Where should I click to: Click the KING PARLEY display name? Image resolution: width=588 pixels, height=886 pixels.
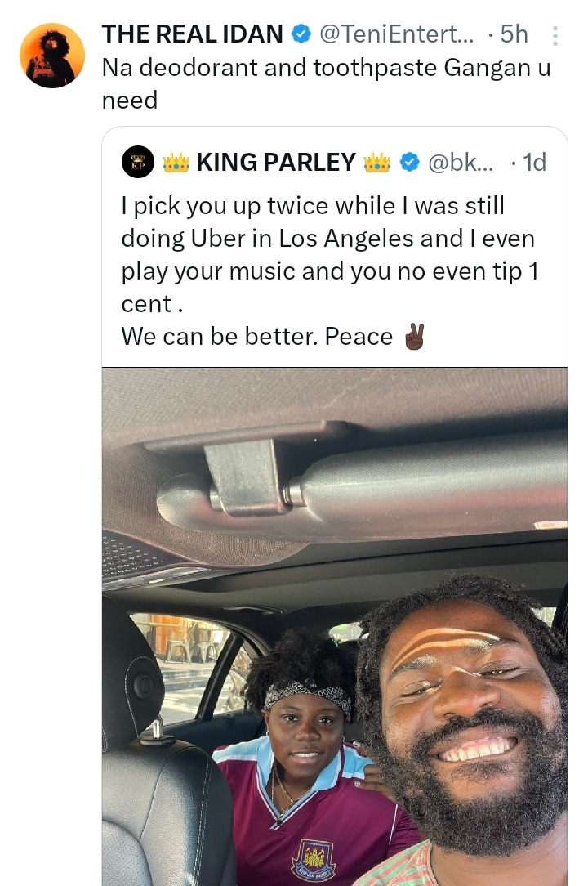[x=276, y=163]
